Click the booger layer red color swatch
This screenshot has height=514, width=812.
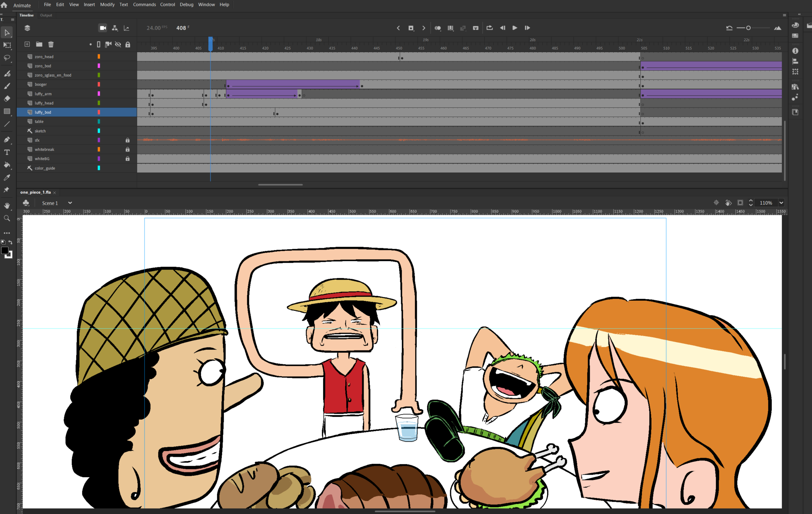99,84
